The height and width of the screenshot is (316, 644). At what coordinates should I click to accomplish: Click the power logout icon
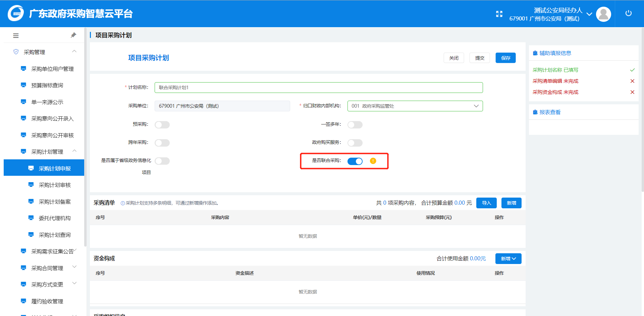629,13
